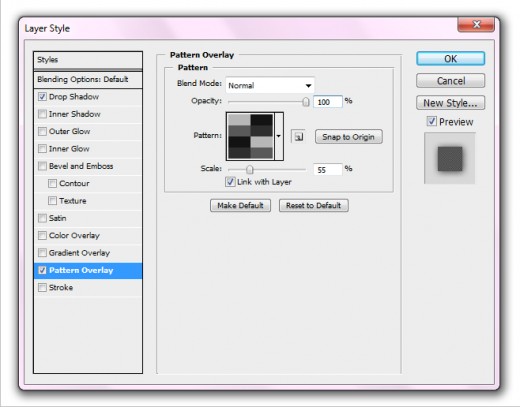
Task: Open the Blend Mode dropdown
Action: [270, 85]
